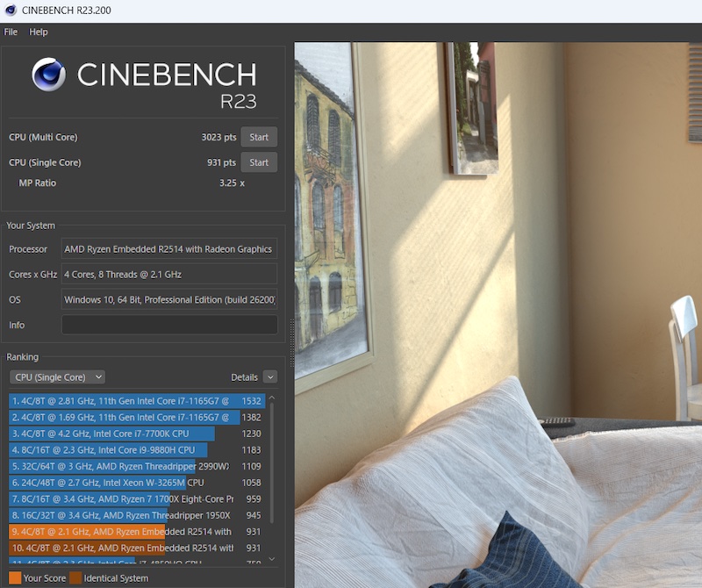Click the ranking list vertical scrollbar thumb
702x588 pixels.
point(271,463)
